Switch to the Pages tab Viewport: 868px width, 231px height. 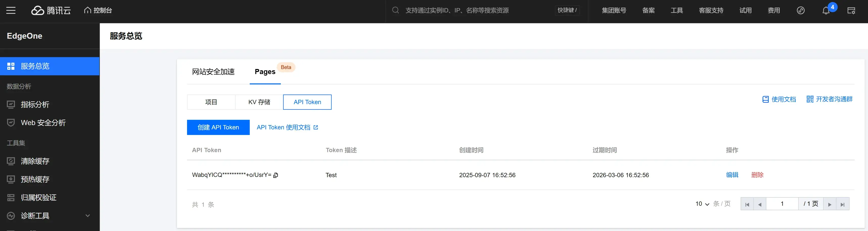click(265, 72)
